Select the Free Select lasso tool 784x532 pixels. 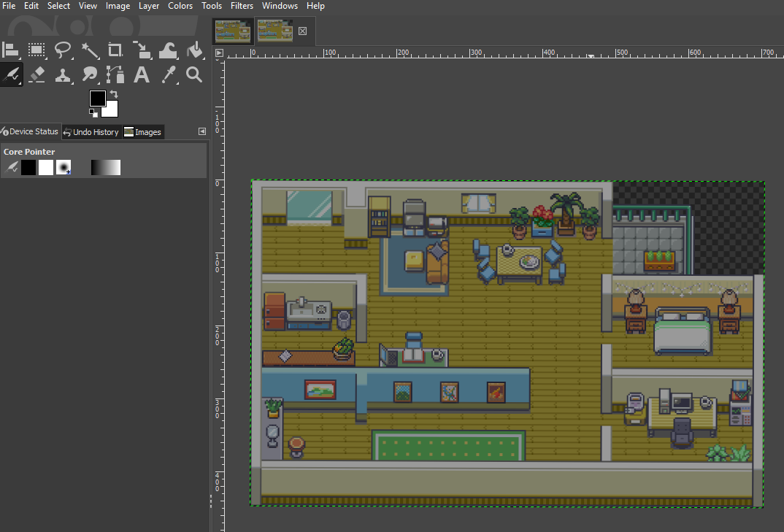coord(64,50)
